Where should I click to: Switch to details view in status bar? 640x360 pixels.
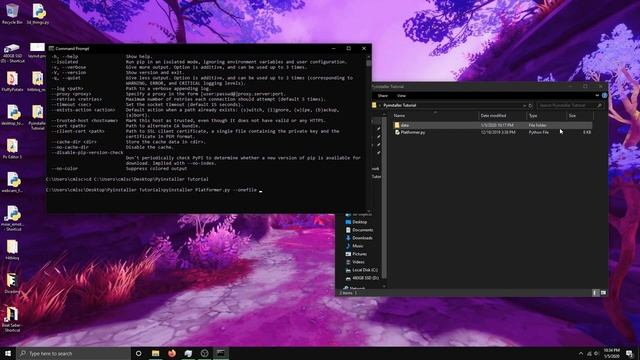(x=595, y=293)
